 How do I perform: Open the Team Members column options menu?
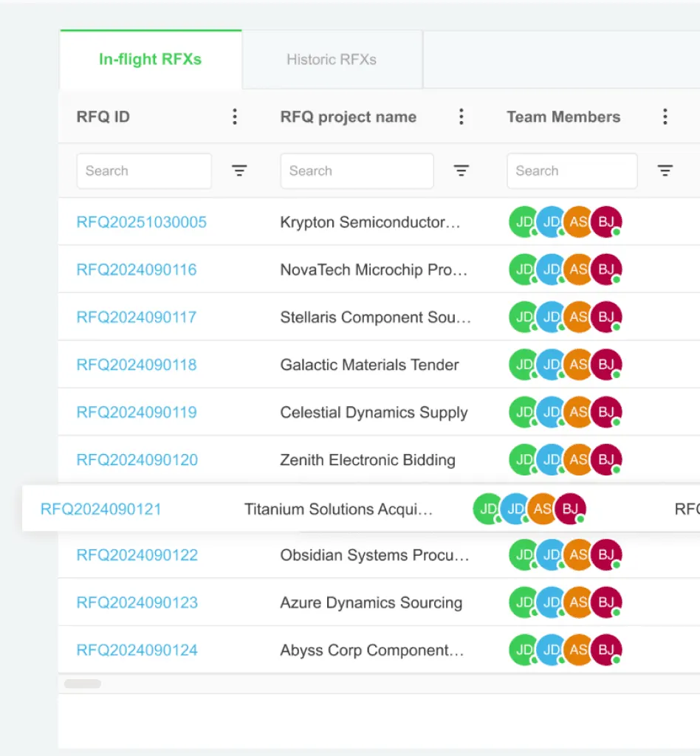click(665, 117)
